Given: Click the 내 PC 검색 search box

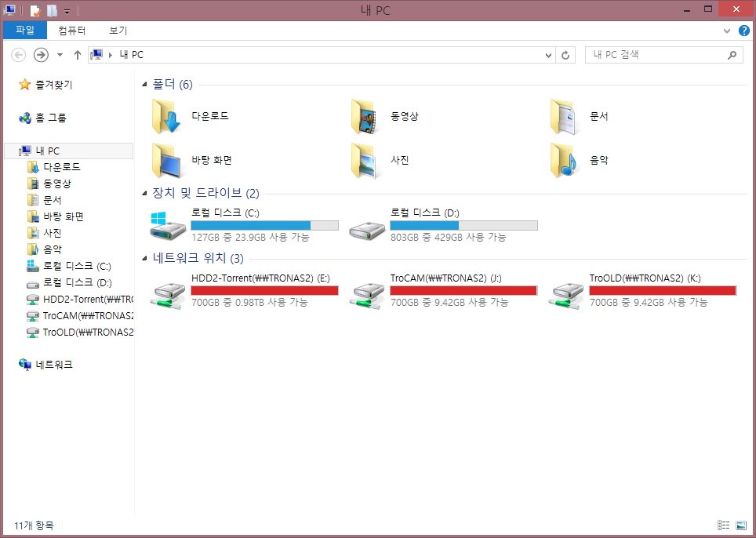Looking at the screenshot, I should [663, 55].
